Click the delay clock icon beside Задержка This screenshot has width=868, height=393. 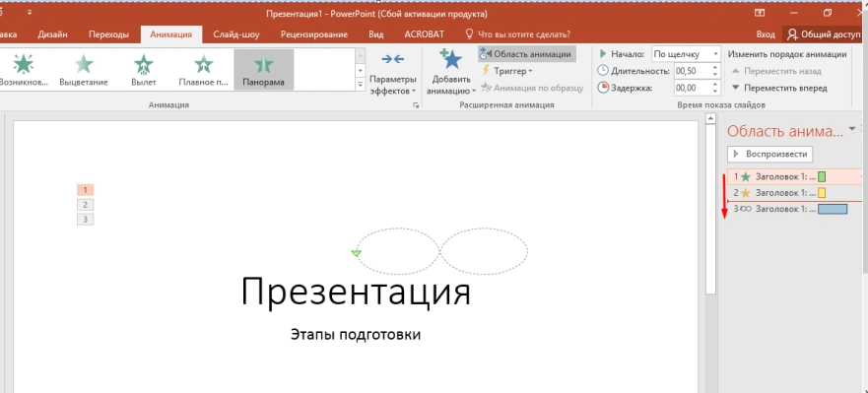pos(603,88)
